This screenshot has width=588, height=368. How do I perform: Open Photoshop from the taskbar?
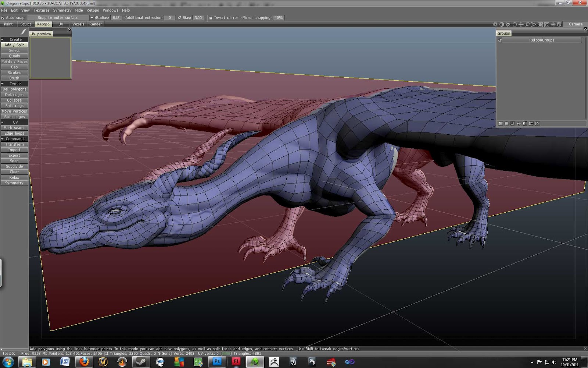(217, 362)
